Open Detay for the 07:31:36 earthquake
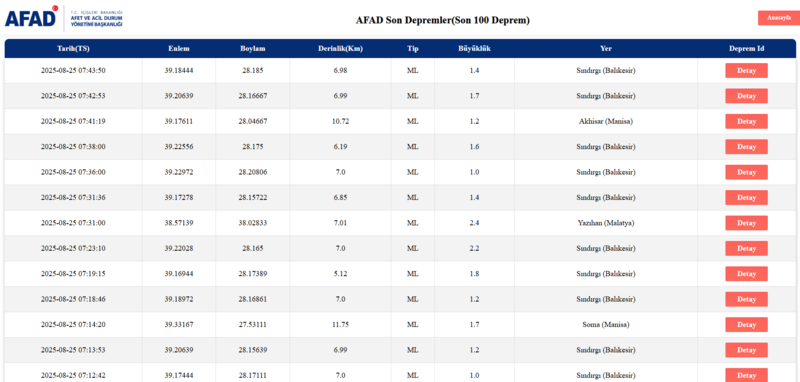 click(x=746, y=197)
